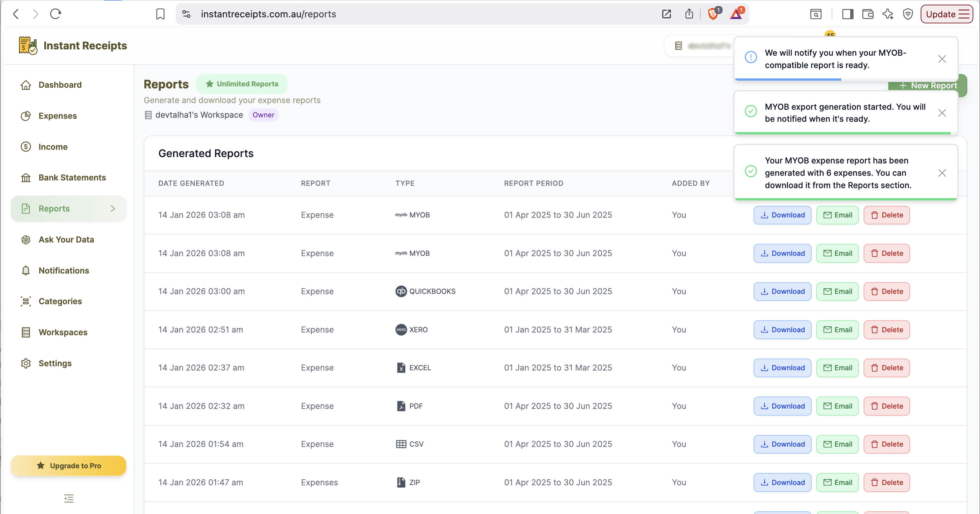Go to Income in the sidebar

point(68,147)
